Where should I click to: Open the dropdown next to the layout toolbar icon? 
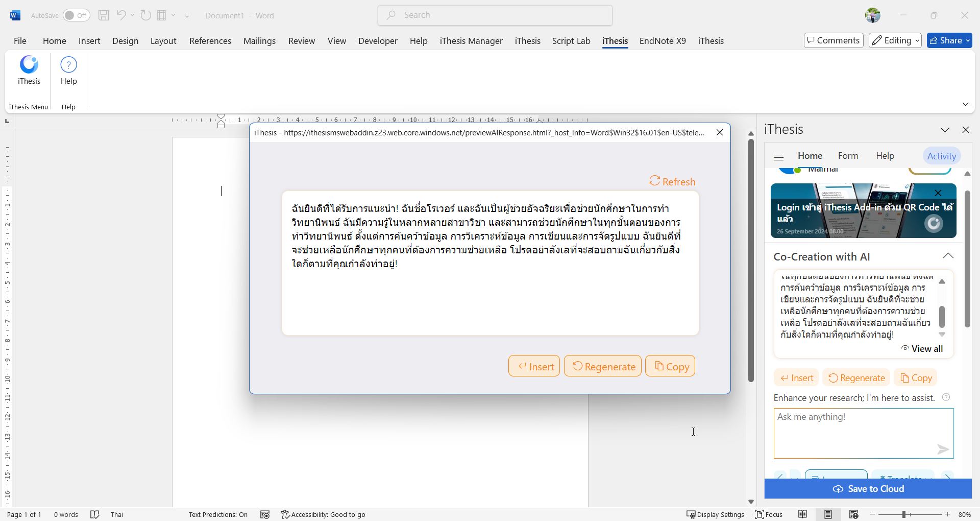coord(174,15)
